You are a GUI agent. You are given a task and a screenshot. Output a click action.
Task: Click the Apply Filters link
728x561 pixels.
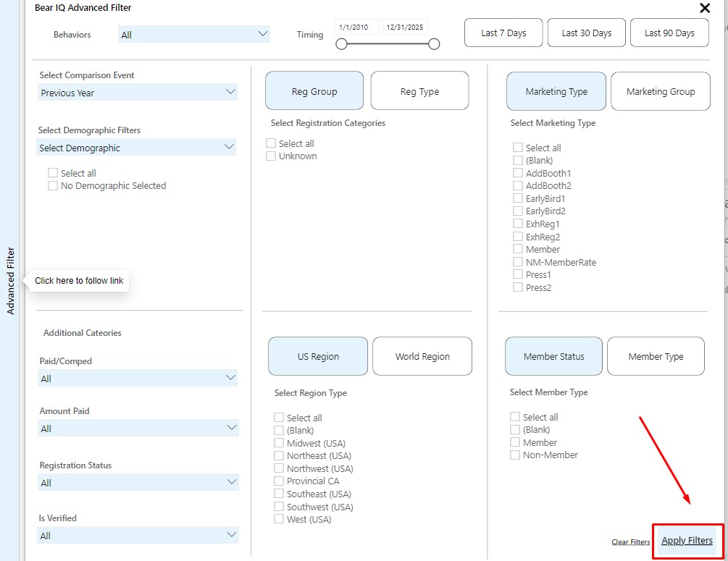click(x=687, y=541)
